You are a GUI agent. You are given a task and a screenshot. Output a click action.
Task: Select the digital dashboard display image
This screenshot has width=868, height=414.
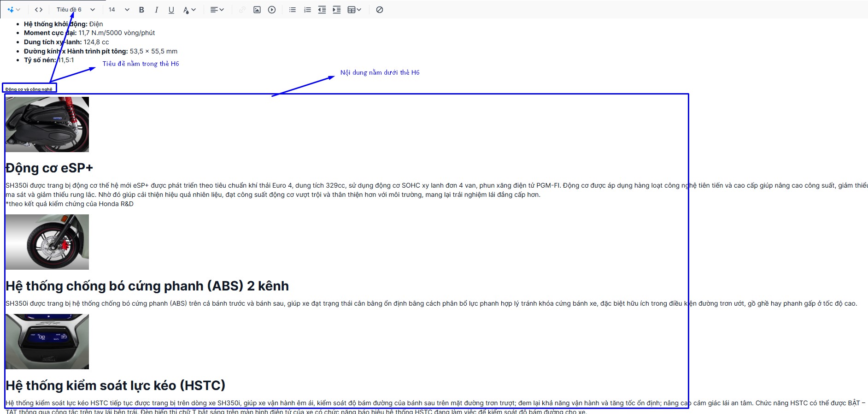pos(47,342)
